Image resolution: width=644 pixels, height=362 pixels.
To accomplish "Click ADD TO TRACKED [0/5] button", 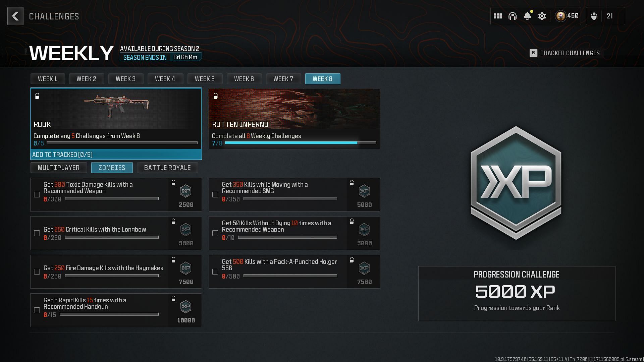I will [116, 154].
